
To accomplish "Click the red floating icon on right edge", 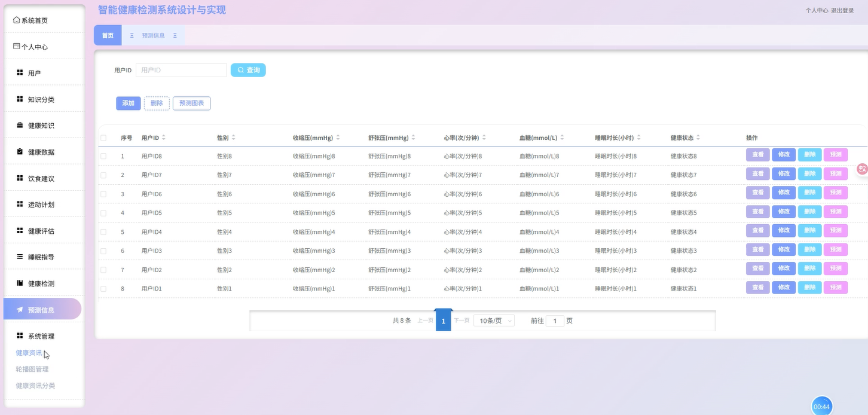I will (x=862, y=169).
